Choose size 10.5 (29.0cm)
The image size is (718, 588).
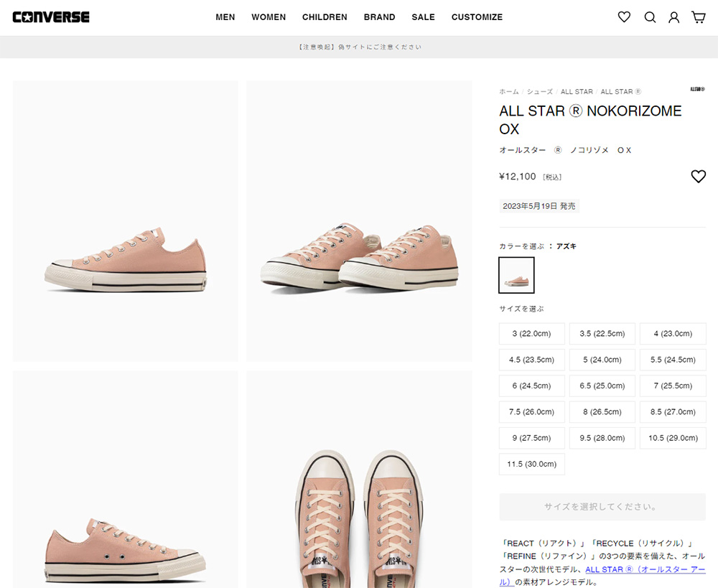click(673, 438)
